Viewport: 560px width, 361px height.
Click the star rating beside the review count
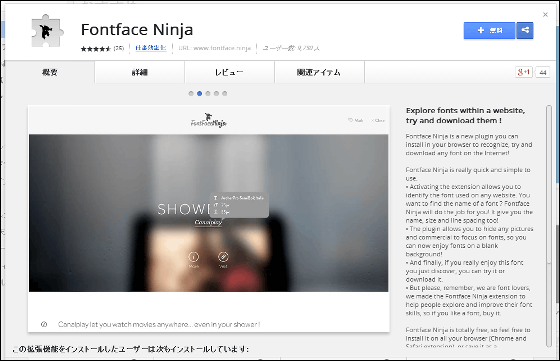[x=96, y=49]
